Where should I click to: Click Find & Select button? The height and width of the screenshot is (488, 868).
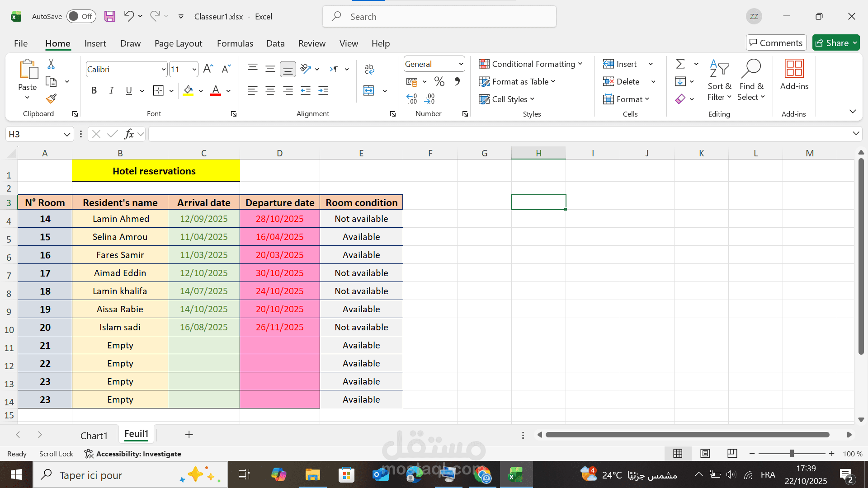751,80
